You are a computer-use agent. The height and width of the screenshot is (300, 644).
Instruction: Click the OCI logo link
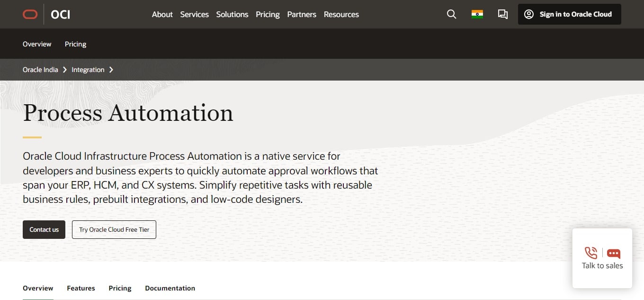60,14
